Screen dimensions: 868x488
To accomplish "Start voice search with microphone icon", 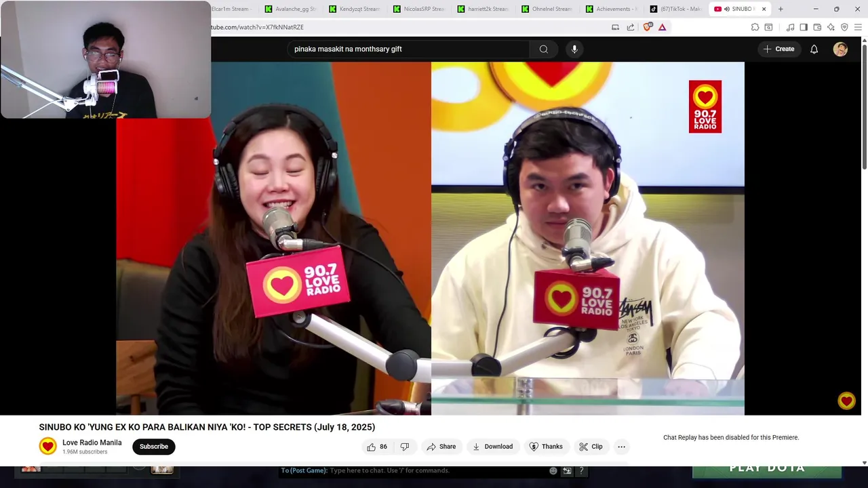I will pos(574,49).
